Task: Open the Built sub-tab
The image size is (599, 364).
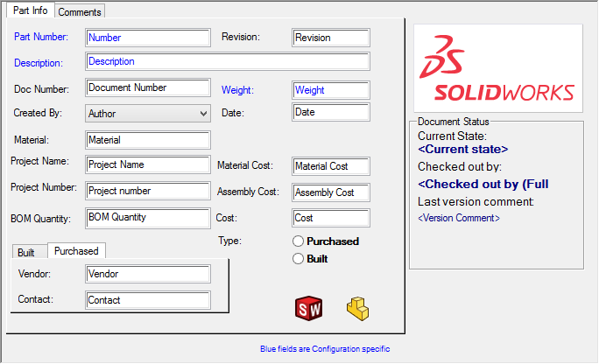Action: coord(30,252)
